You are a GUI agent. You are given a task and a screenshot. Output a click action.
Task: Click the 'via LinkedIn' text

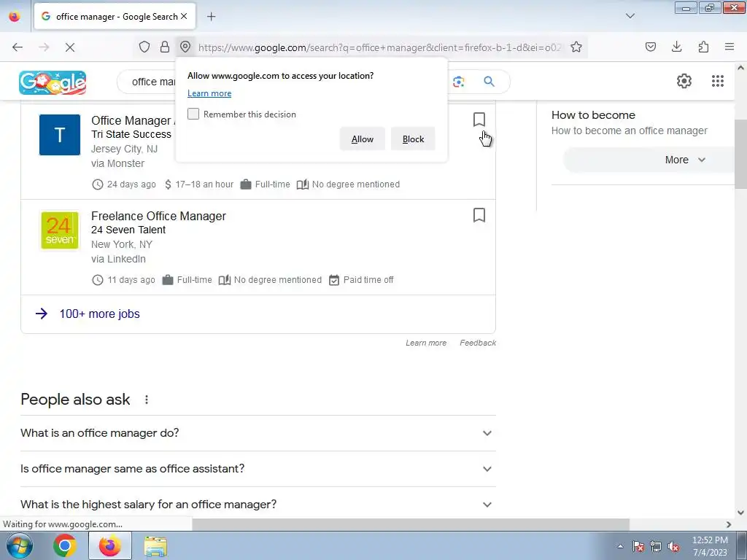click(x=119, y=259)
